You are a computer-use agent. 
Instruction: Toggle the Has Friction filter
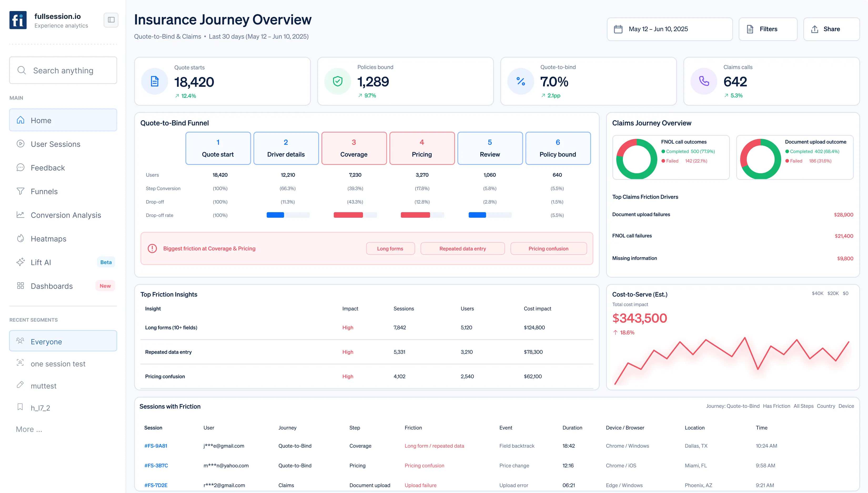click(776, 406)
